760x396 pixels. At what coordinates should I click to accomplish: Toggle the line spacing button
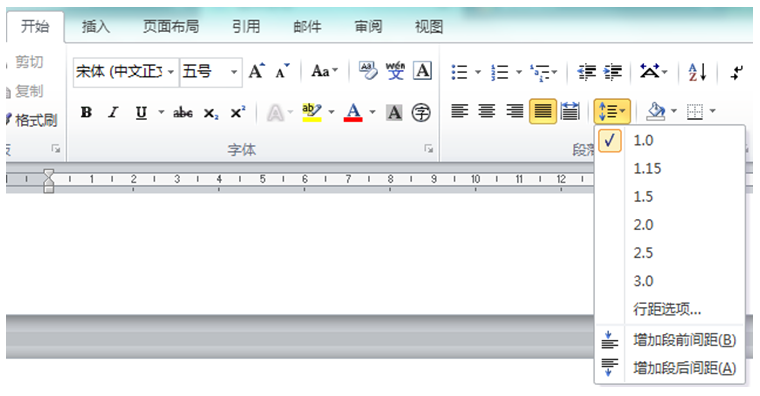[612, 111]
